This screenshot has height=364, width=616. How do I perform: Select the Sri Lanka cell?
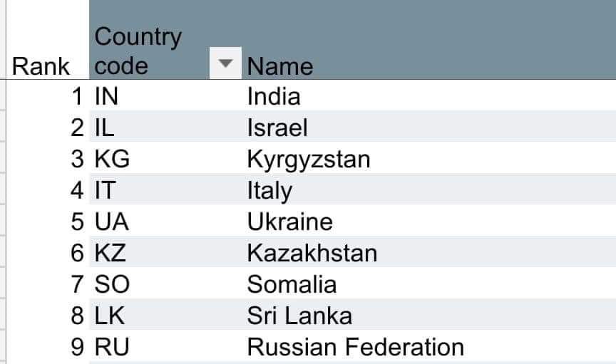point(429,314)
